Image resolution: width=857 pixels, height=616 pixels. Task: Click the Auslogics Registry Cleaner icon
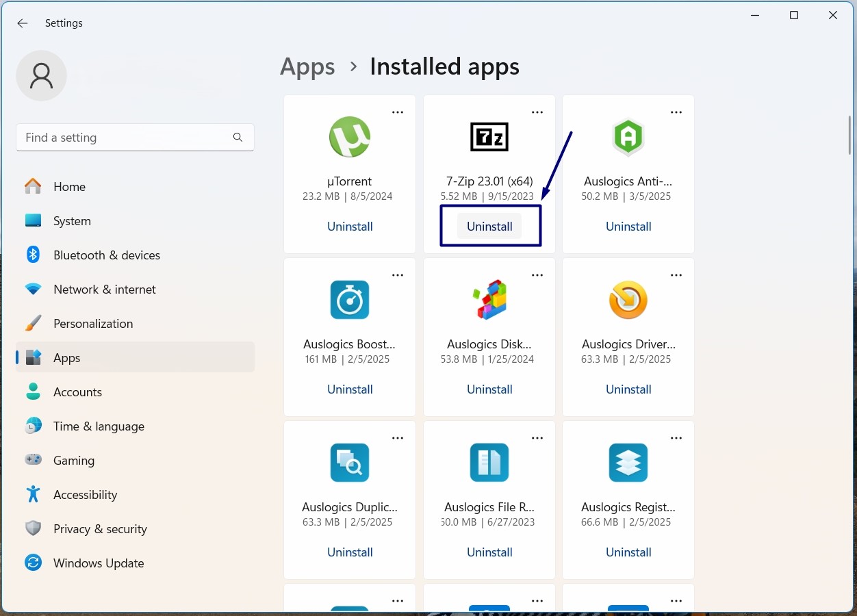click(x=628, y=463)
